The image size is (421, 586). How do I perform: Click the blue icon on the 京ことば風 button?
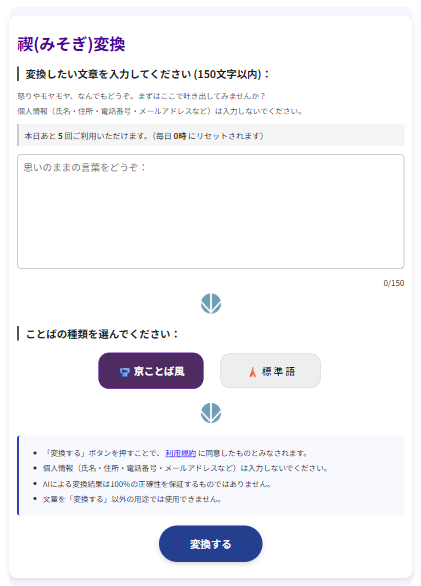tap(125, 372)
